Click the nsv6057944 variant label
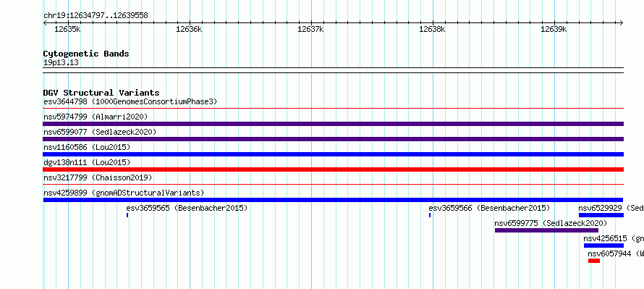This screenshot has height=289, width=644. pyautogui.click(x=616, y=254)
